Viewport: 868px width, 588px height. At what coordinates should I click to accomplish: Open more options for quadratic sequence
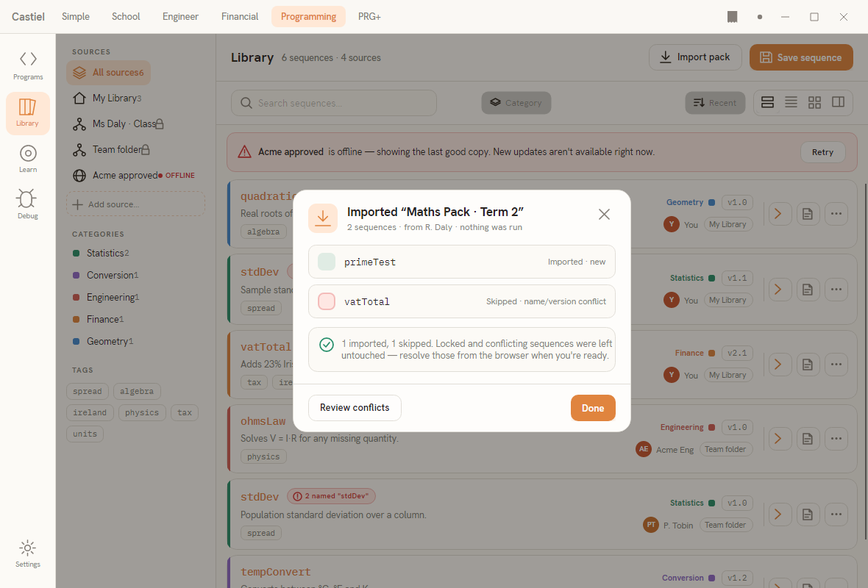click(836, 213)
